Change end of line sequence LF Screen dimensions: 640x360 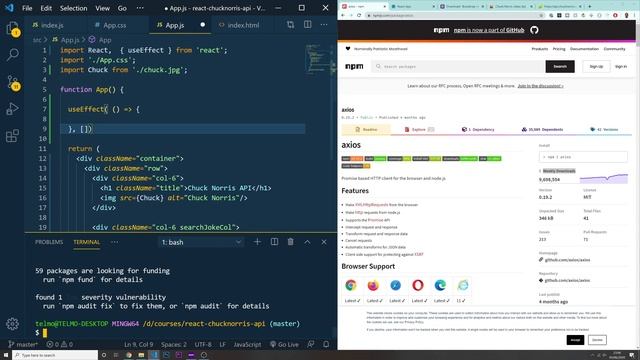point(222,344)
